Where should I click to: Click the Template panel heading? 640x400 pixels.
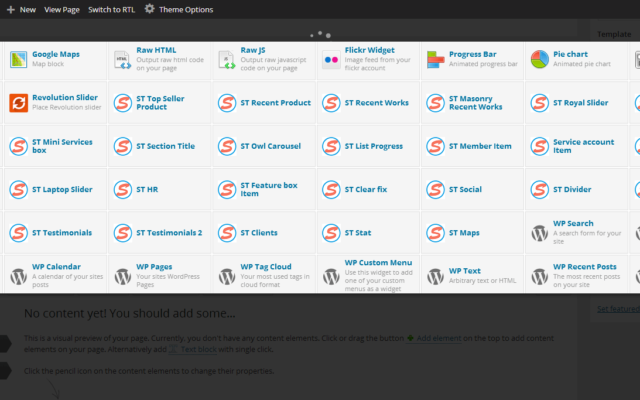click(x=614, y=34)
